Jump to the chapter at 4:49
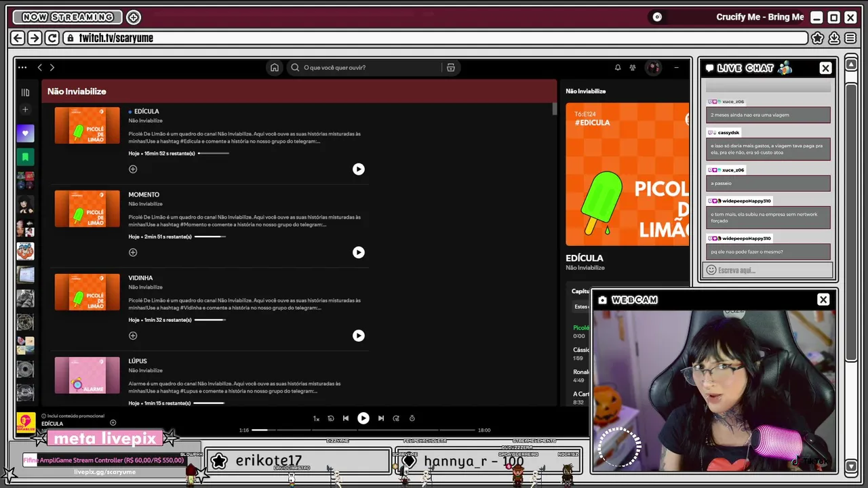Image resolution: width=868 pixels, height=488 pixels. click(x=581, y=376)
